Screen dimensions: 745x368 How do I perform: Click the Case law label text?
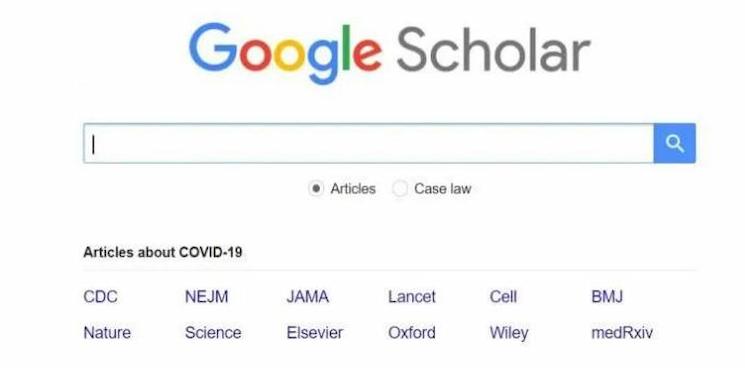click(443, 189)
